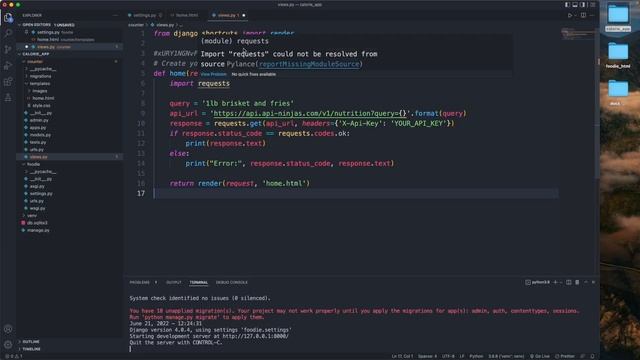Image resolution: width=640 pixels, height=360 pixels.
Task: Open editor More Actions ellipsis
Action: point(592,16)
